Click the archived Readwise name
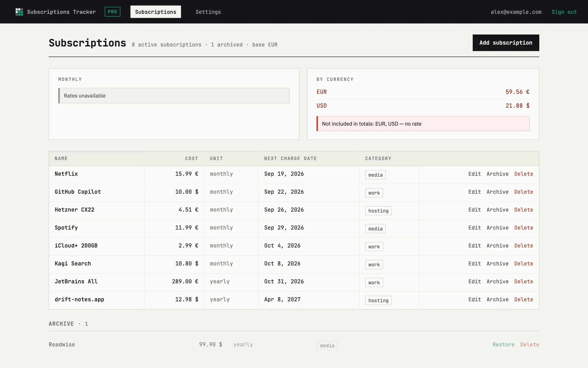 [x=62, y=345]
